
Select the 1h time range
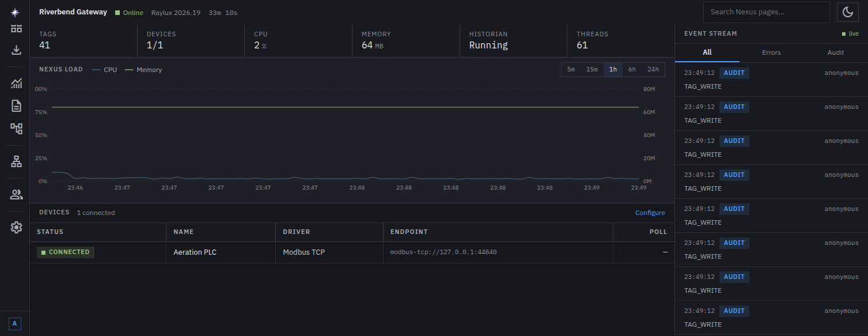pyautogui.click(x=613, y=70)
